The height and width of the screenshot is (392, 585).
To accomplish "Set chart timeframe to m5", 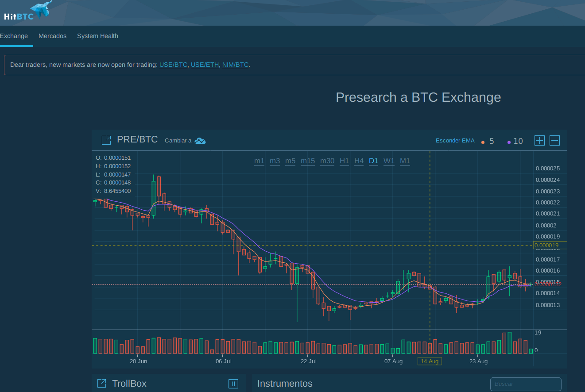I will (x=290, y=161).
